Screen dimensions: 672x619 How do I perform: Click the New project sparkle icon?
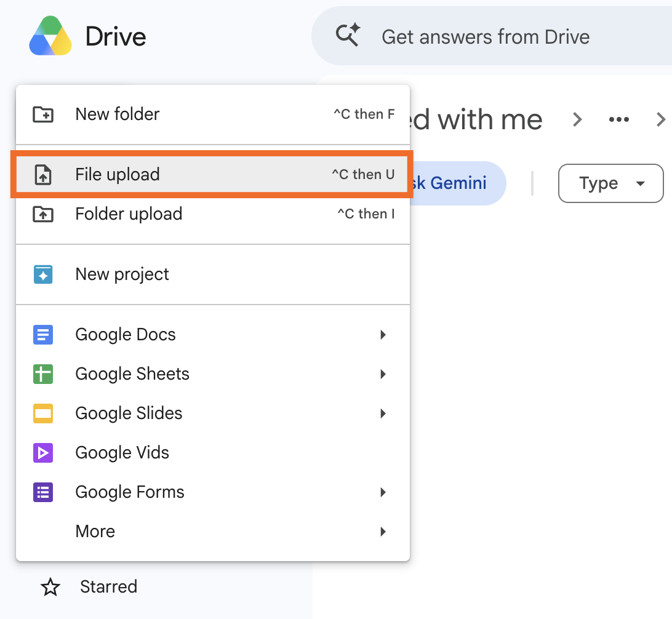tap(43, 274)
